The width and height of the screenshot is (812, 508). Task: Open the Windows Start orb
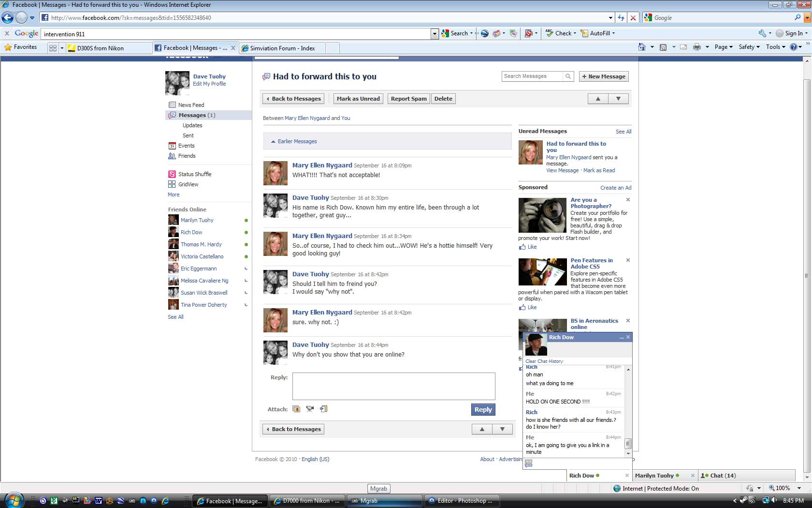(13, 500)
